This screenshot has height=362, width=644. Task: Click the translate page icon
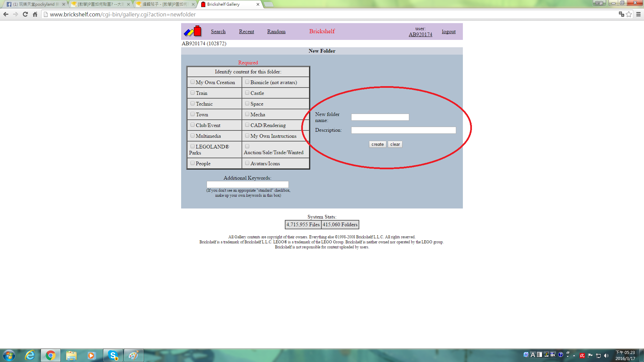621,14
